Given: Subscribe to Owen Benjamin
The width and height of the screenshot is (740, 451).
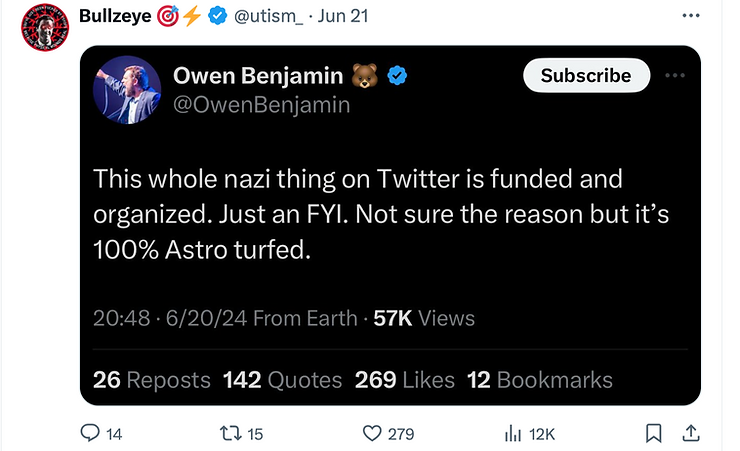Looking at the screenshot, I should 586,75.
